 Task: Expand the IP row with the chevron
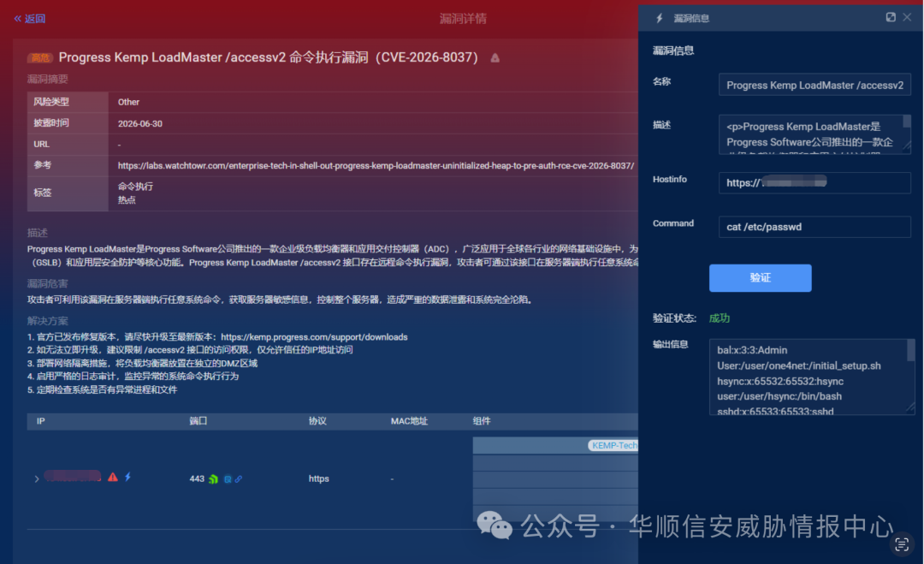[37, 479]
